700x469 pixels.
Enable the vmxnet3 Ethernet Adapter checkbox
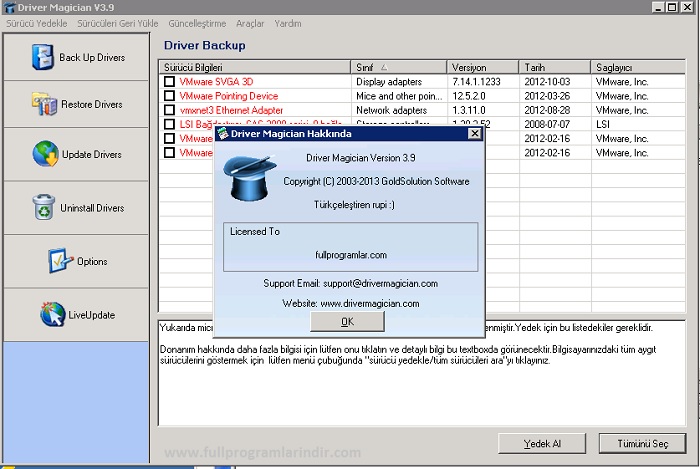170,110
